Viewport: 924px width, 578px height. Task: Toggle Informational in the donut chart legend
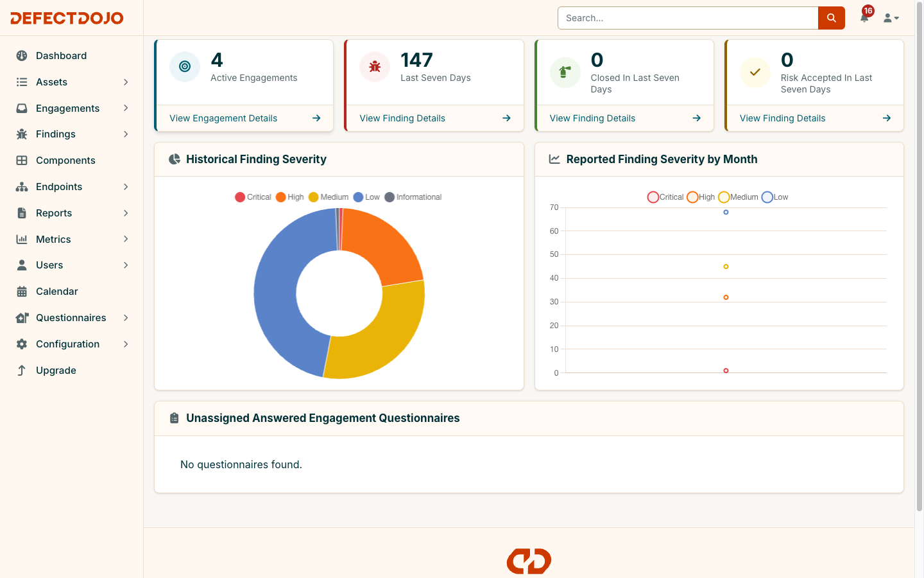coord(413,197)
